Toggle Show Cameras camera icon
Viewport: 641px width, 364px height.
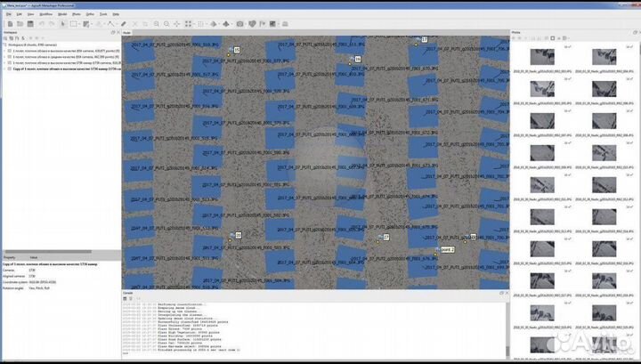coord(240,24)
